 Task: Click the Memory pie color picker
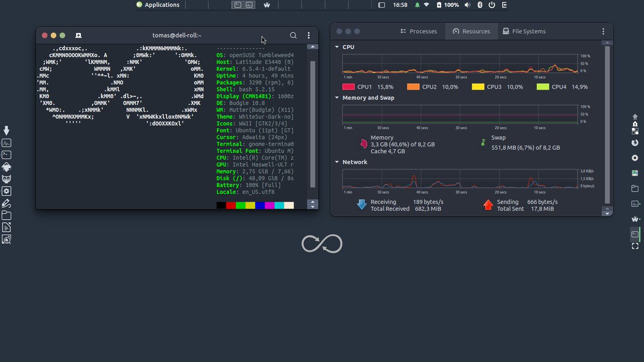point(363,144)
